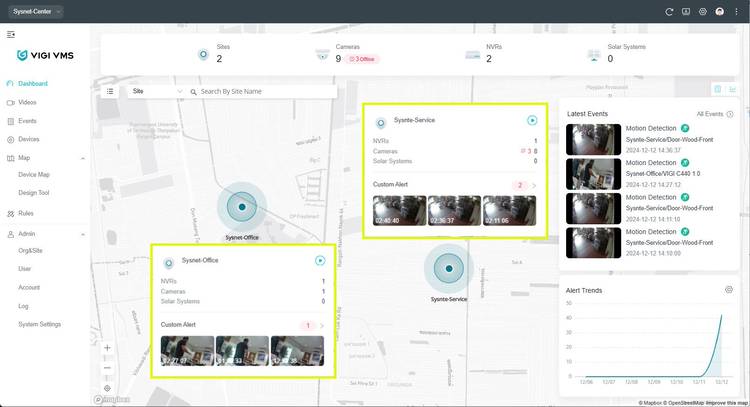Recenter map with the locate icon
The image size is (750, 407).
[x=107, y=388]
